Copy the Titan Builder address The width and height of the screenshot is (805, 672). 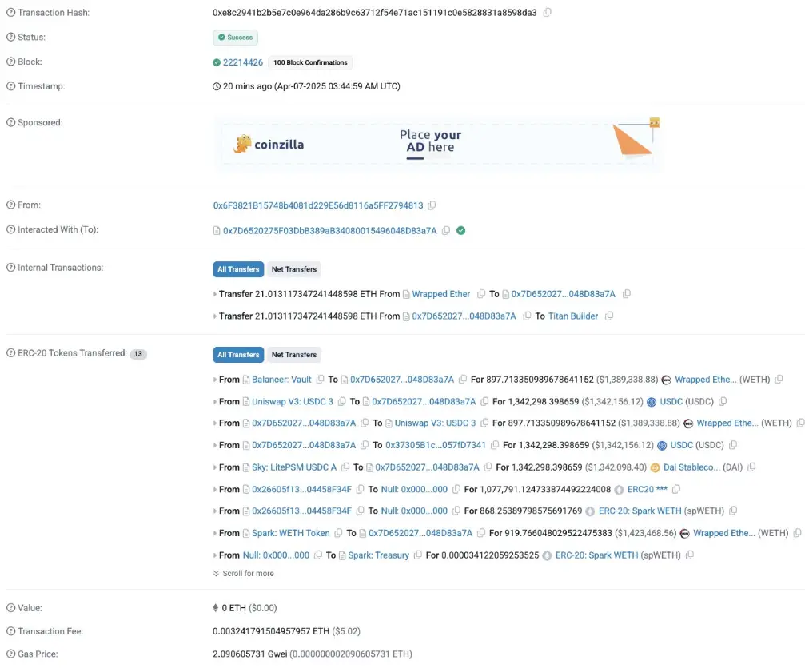point(609,316)
